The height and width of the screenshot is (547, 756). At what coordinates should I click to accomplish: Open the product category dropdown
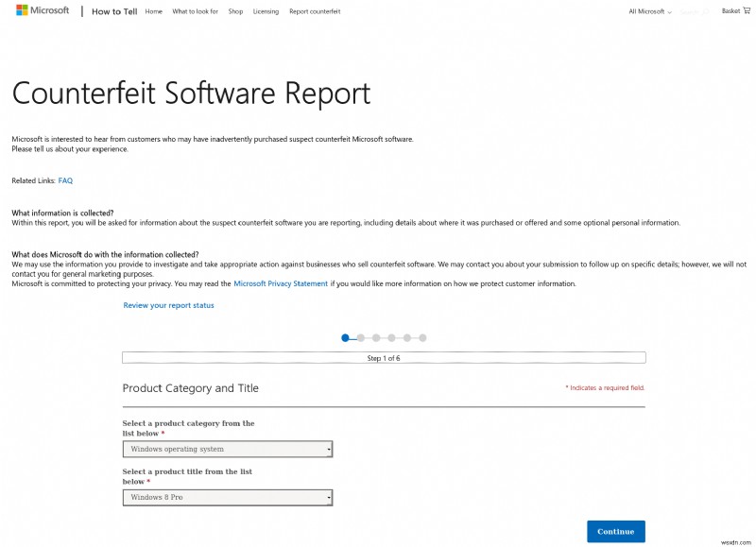[227, 448]
